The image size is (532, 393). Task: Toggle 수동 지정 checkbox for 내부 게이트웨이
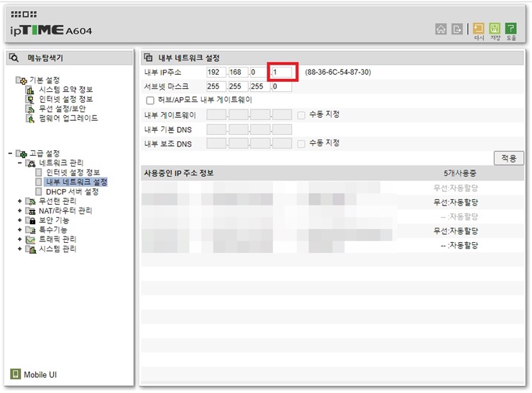point(301,115)
